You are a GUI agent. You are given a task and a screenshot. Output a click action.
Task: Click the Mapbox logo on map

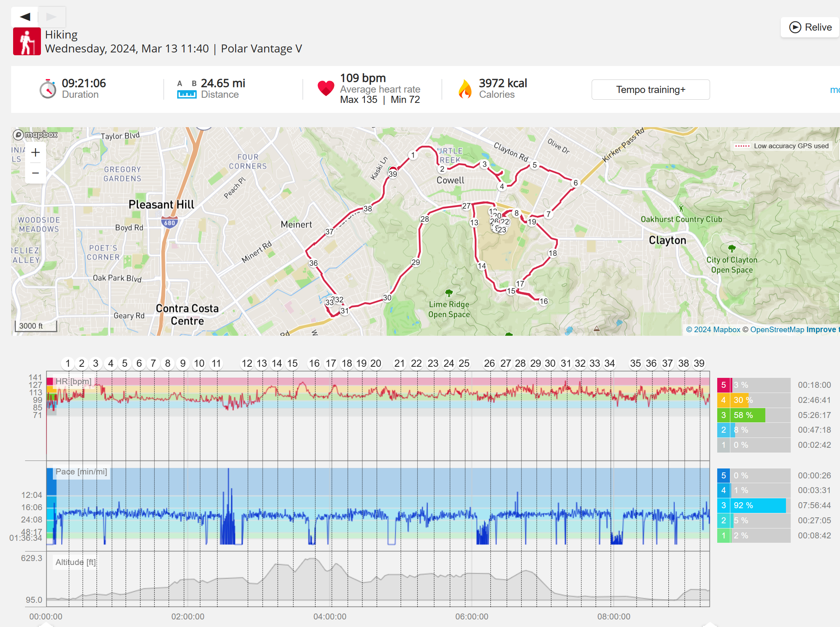tap(35, 135)
